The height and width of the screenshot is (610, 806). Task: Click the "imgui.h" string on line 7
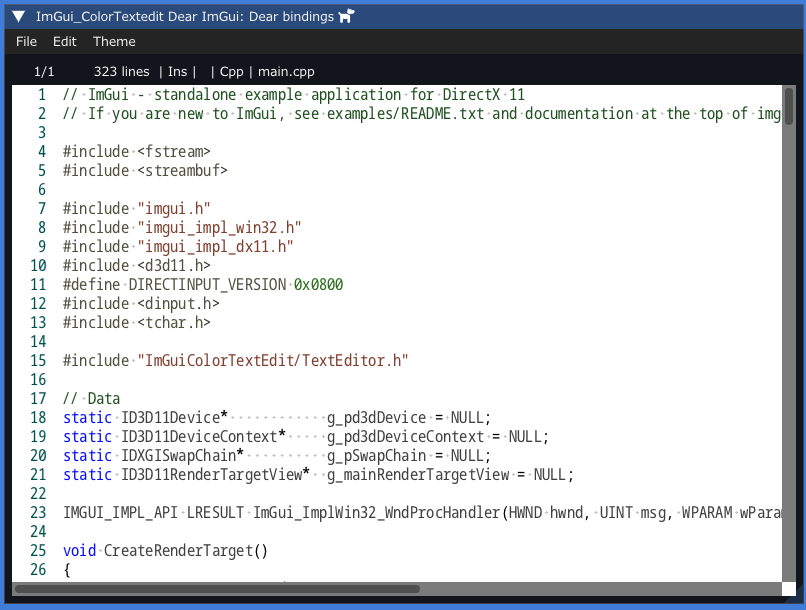pos(174,209)
